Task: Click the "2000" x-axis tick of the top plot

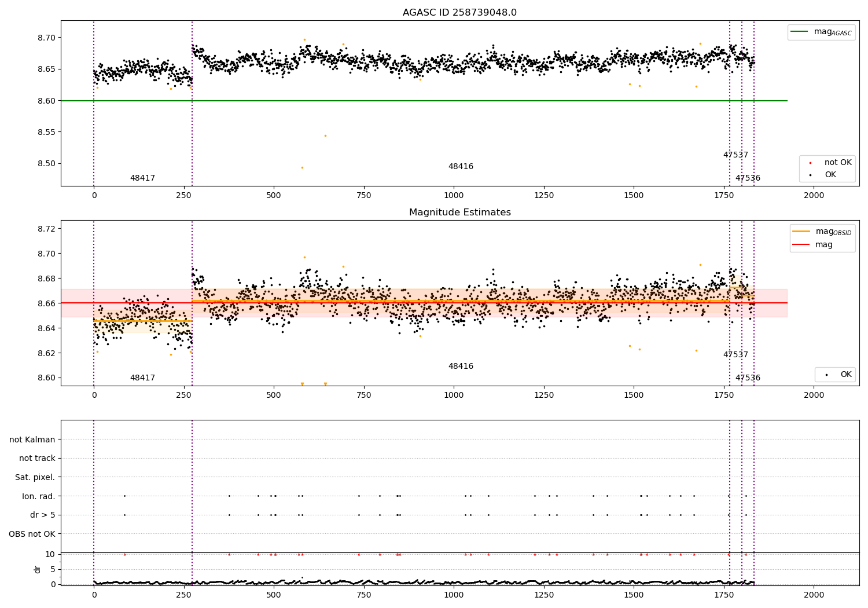Action: click(x=814, y=196)
